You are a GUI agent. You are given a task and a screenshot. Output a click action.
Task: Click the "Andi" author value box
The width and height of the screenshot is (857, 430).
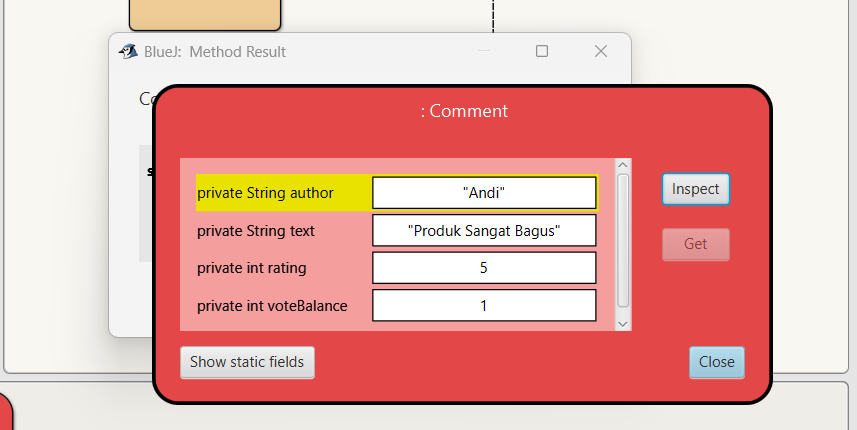pos(484,192)
